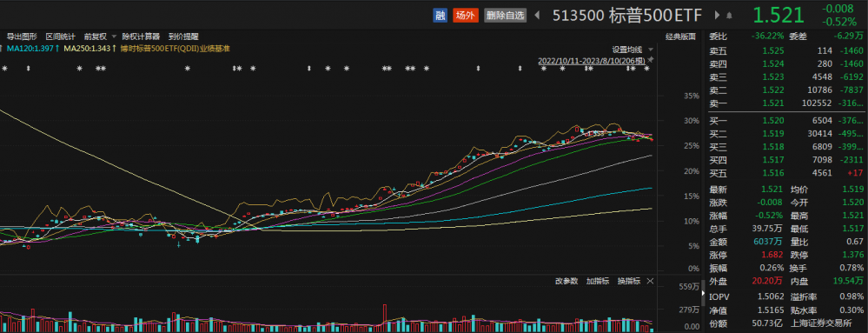This screenshot has height=333, width=868.
Task: Switch to 经典版面 layout
Action: tap(680, 37)
